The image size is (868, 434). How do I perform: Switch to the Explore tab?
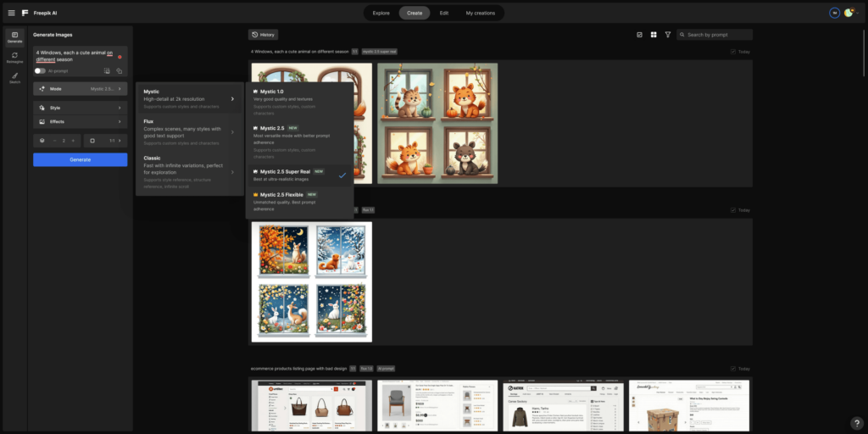[x=381, y=13]
